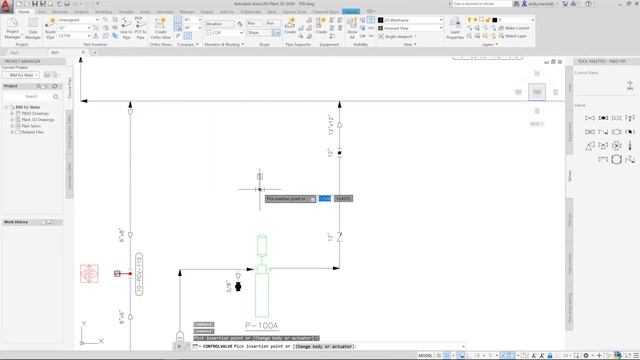Open Layer Properties manager
This screenshot has height=360, width=640.
tap(455, 28)
